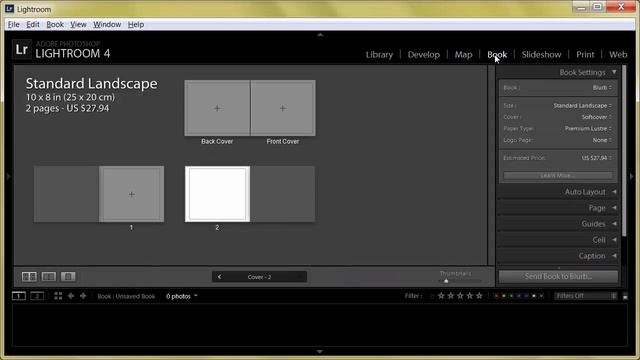Open Size Standard Landscape dropdown
The width and height of the screenshot is (640, 360).
click(x=582, y=106)
